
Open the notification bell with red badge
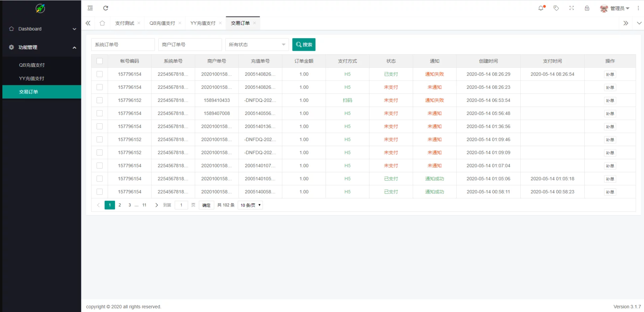[x=541, y=8]
